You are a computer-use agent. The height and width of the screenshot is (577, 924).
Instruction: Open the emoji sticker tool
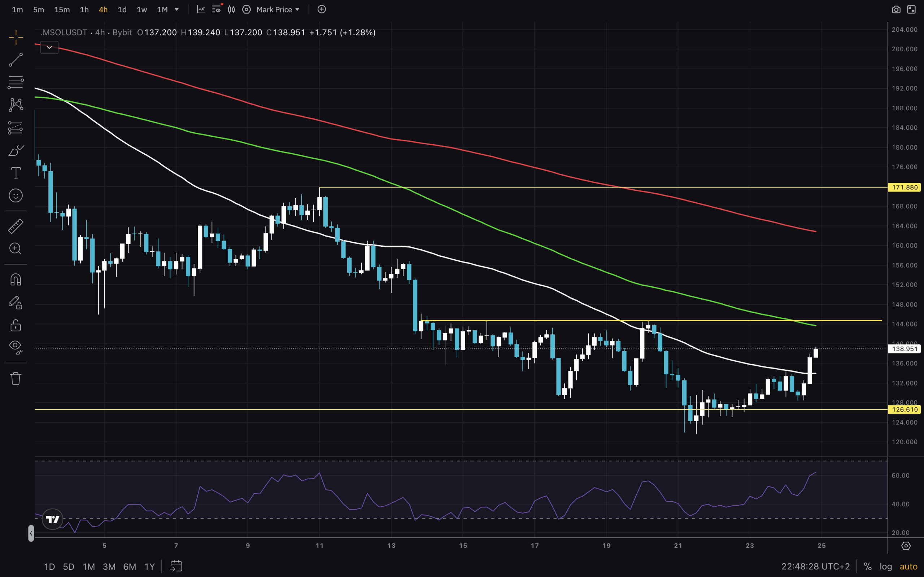tap(16, 196)
